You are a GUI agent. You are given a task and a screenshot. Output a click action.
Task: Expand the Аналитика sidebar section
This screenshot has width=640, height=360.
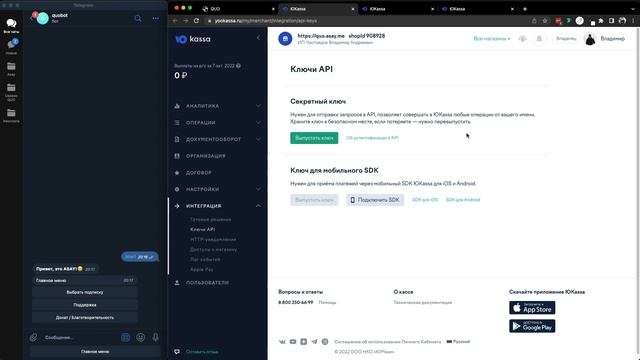pyautogui.click(x=217, y=106)
